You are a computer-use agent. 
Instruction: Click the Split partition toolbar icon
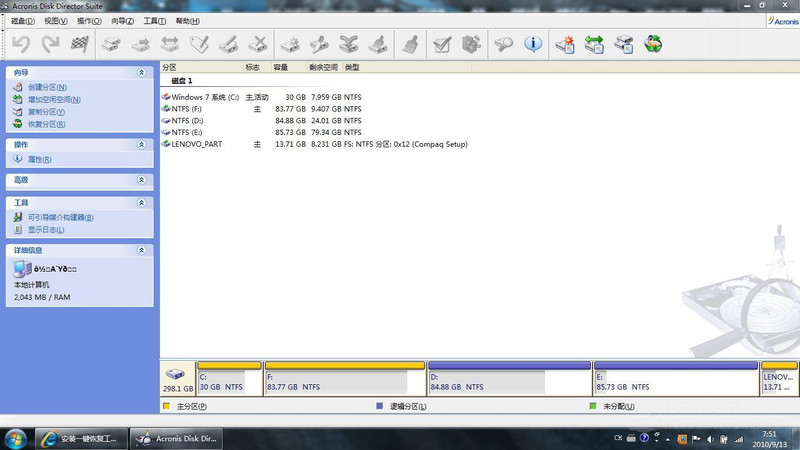[x=319, y=44]
